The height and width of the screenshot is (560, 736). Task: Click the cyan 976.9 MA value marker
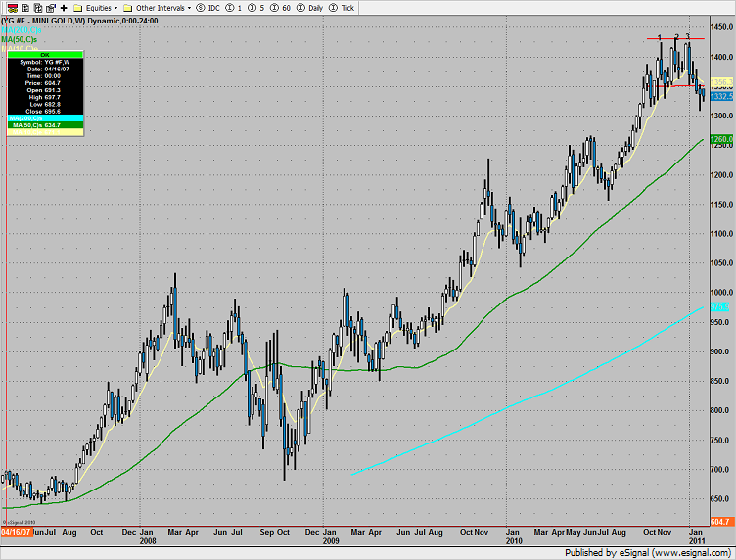(x=720, y=306)
